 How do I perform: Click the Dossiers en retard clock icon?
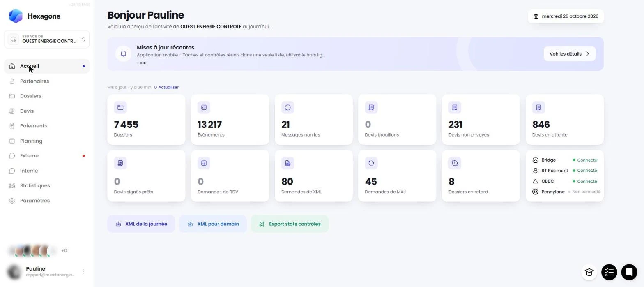[455, 163]
